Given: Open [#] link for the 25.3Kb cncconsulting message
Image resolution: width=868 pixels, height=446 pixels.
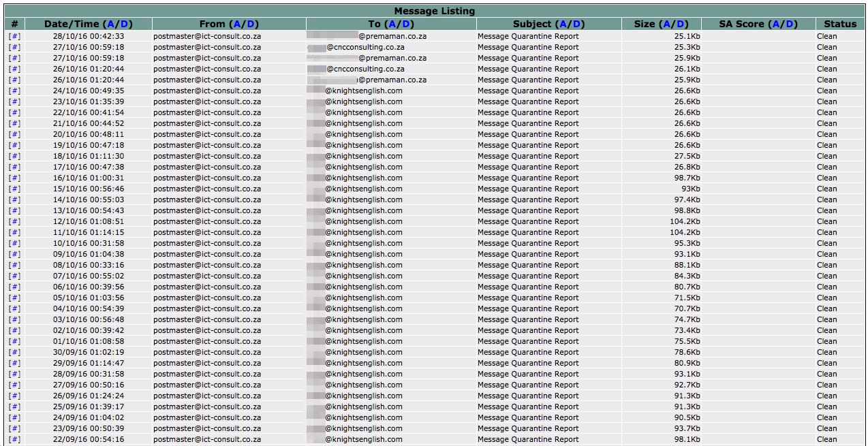Looking at the screenshot, I should click(x=14, y=47).
